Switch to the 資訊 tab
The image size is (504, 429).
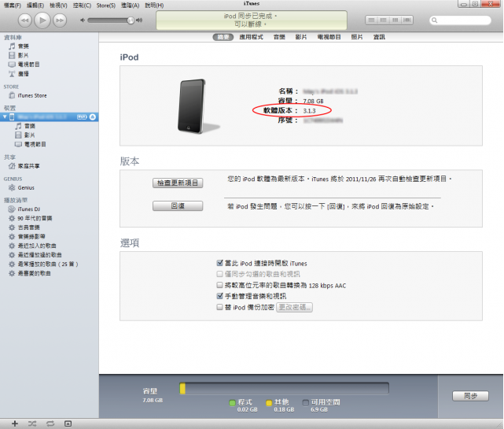[x=379, y=37]
